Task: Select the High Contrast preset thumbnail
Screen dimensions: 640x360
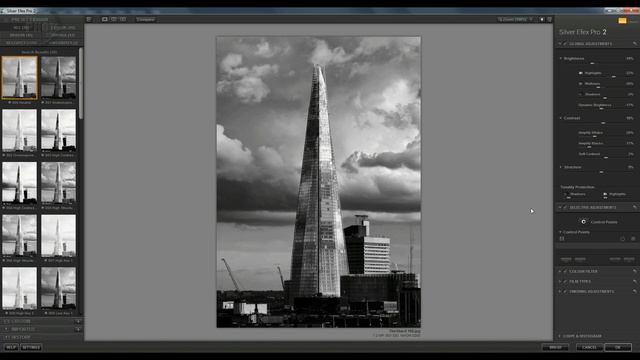Action: pos(58,131)
